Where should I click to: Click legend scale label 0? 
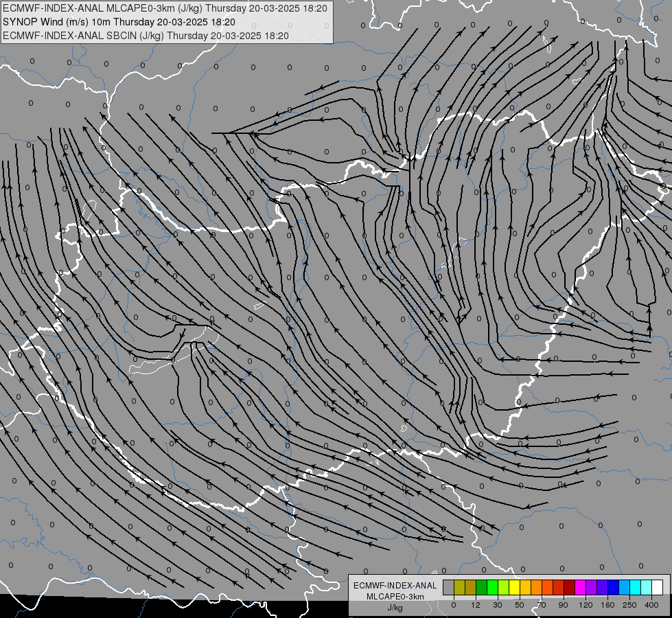[454, 605]
